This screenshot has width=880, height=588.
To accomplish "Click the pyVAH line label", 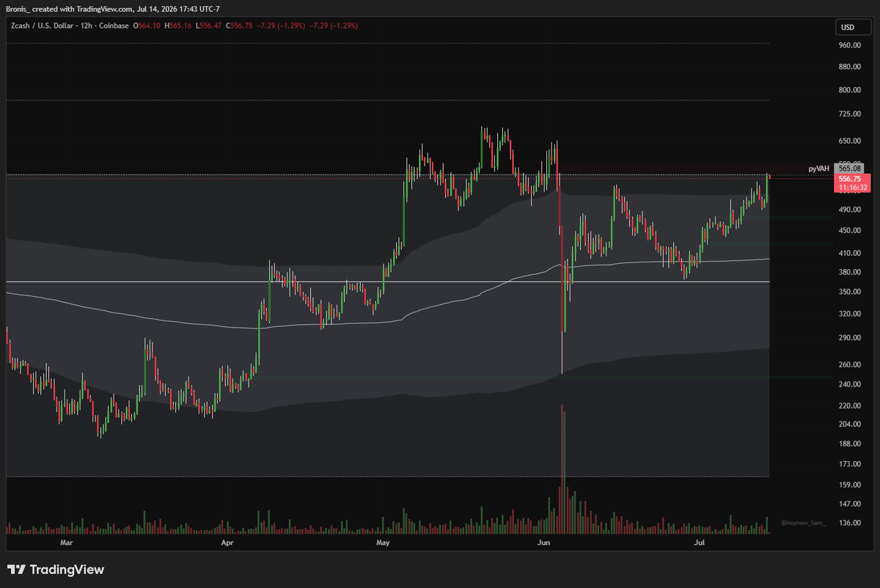I will (819, 169).
